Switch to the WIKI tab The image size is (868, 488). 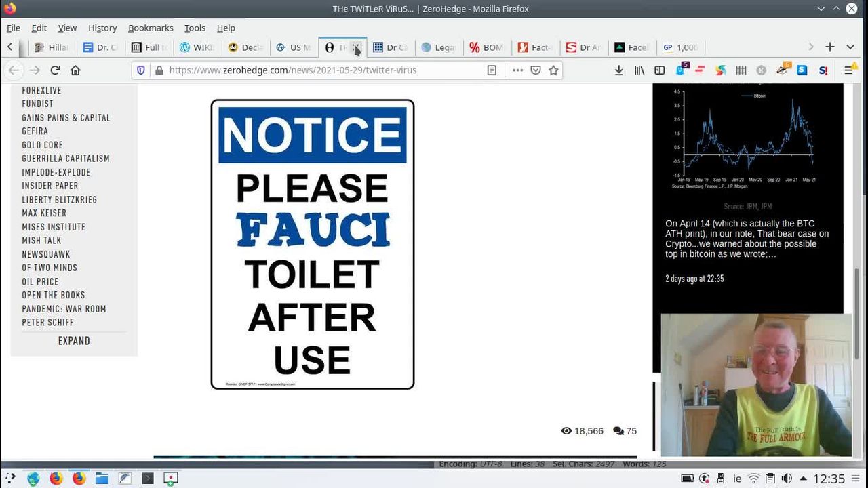click(x=197, y=47)
